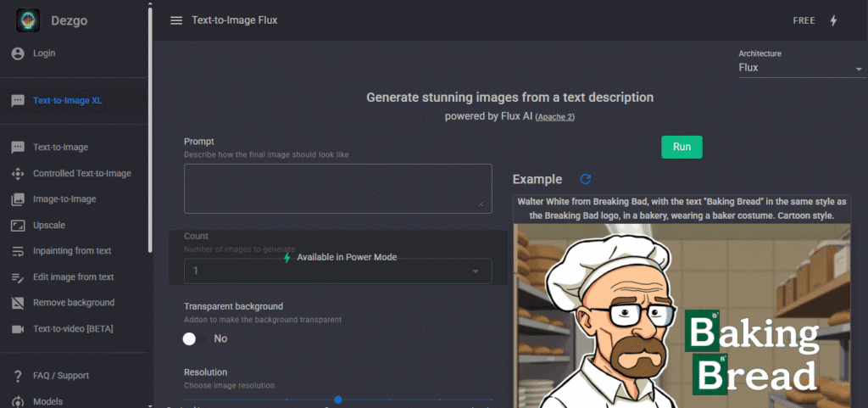The image size is (868, 408).
Task: Click the Text-to-video camera icon
Action: [18, 329]
